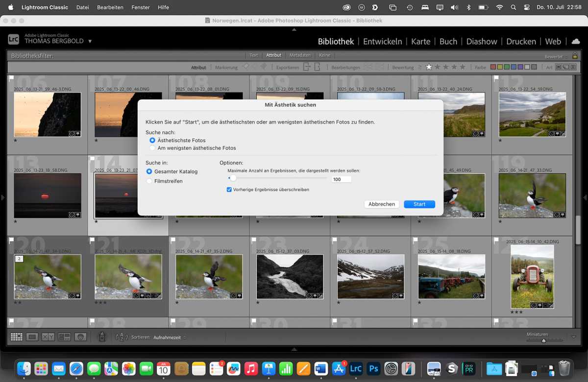Click the Start button
The height and width of the screenshot is (382, 588).
point(419,204)
